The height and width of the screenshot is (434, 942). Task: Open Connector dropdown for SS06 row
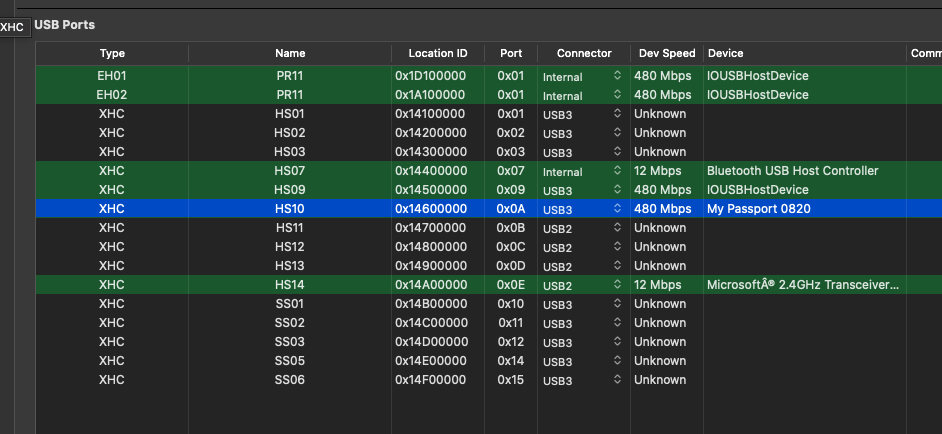(x=617, y=380)
